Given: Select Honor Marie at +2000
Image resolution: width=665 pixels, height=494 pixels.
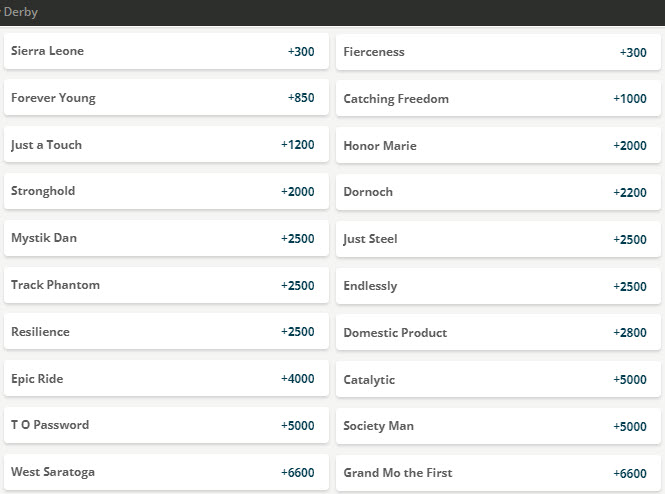Looking at the screenshot, I should [498, 146].
